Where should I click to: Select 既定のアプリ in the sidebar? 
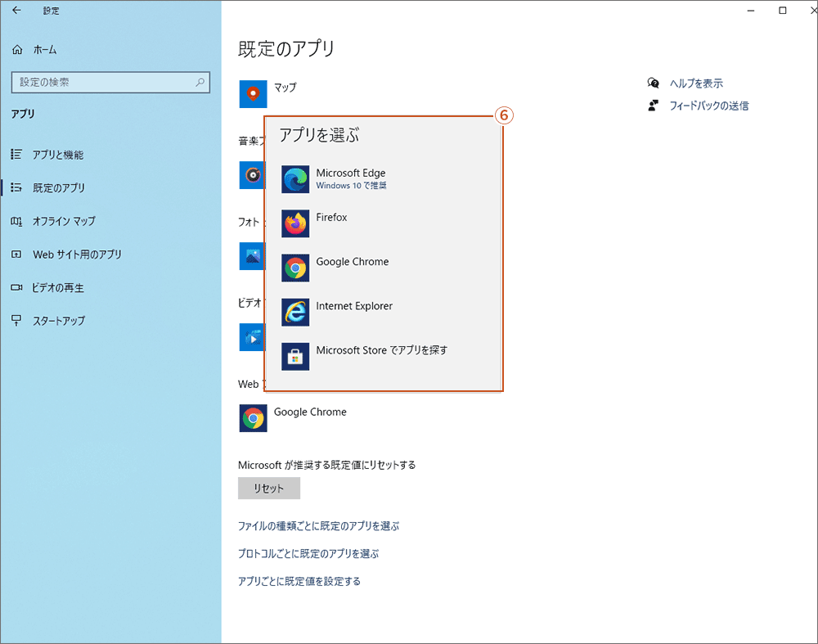(58, 188)
